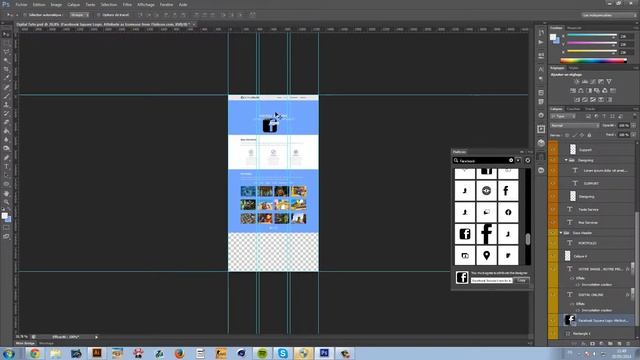Open the Affichage menu
Screen dimensions: 640x360
click(146, 4)
